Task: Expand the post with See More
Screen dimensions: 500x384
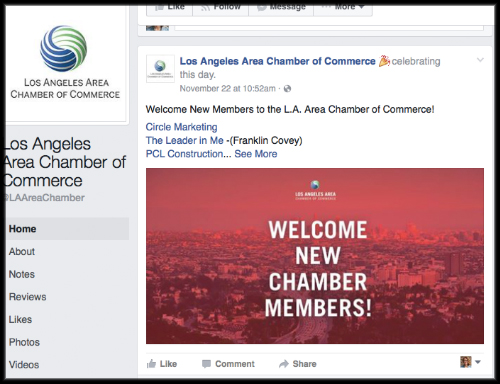Action: pos(256,154)
